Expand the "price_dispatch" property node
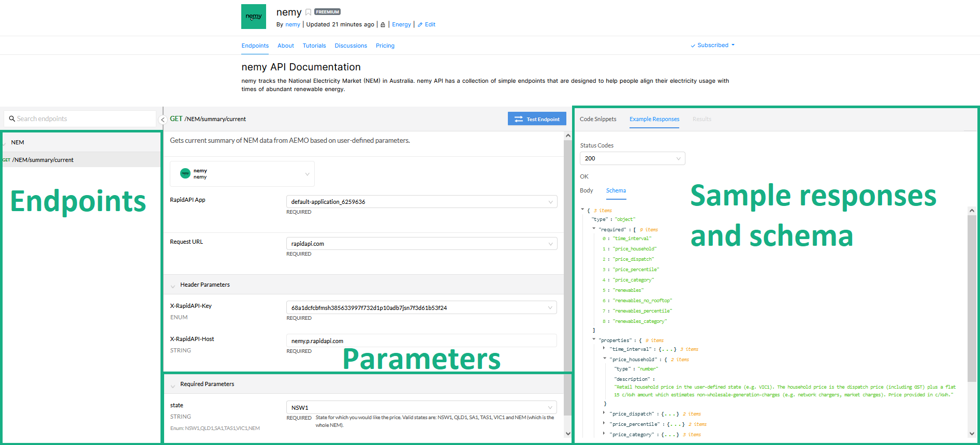 [604, 413]
